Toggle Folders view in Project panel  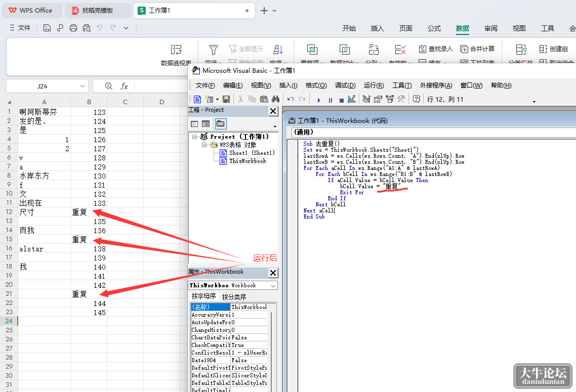pos(220,124)
